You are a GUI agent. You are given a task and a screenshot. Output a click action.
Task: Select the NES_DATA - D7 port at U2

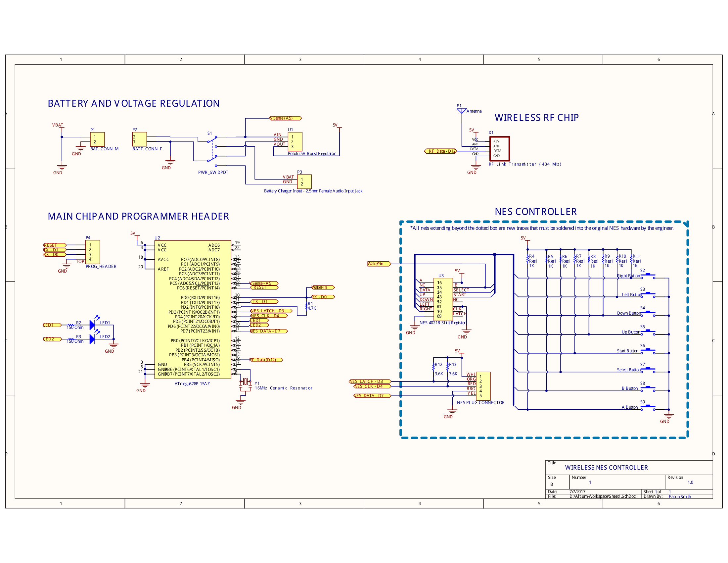click(x=269, y=331)
